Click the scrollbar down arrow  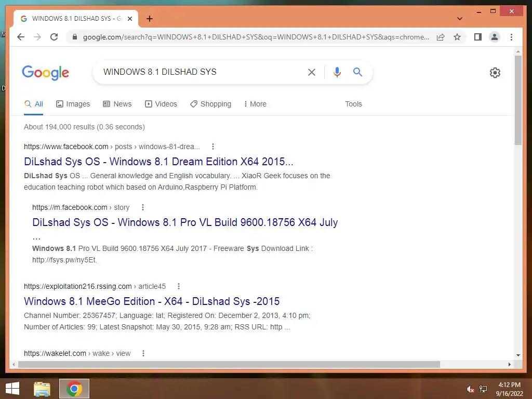coord(518,355)
